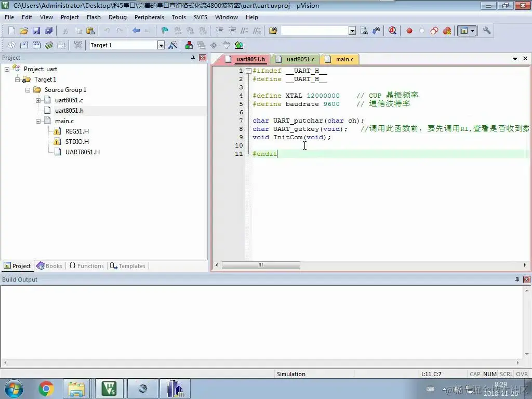The height and width of the screenshot is (399, 532).
Task: Click the Manage Project Items colored blocks icon
Action: (189, 45)
